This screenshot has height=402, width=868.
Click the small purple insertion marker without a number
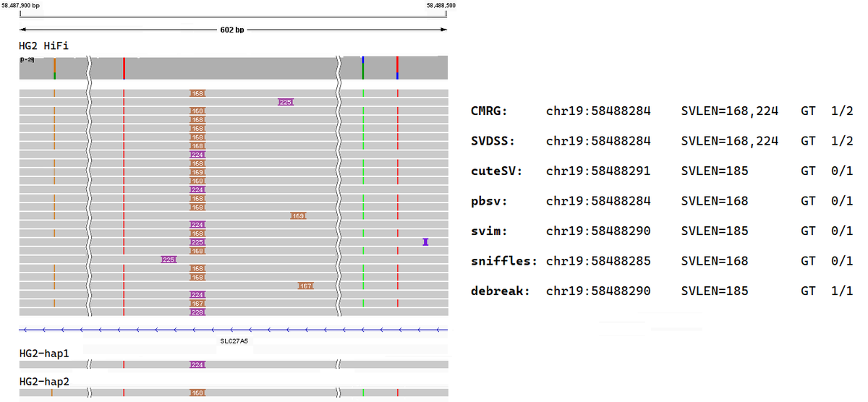coord(425,242)
